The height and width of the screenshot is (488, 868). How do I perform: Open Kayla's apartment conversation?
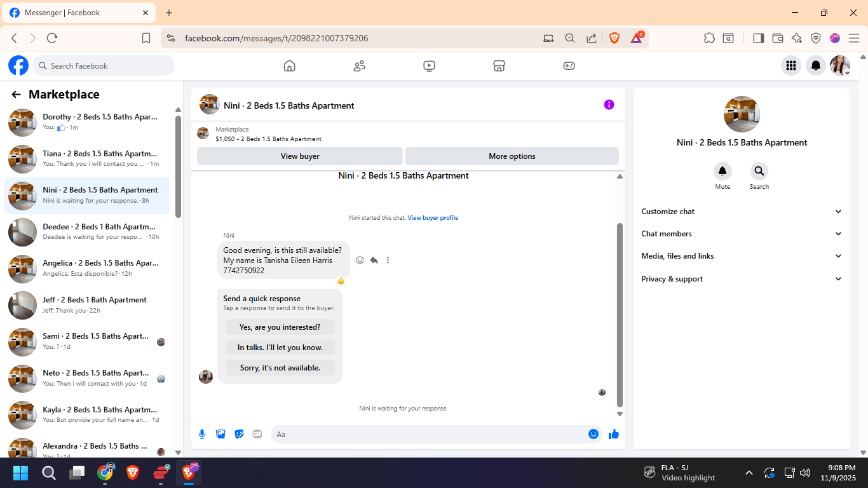click(x=87, y=414)
